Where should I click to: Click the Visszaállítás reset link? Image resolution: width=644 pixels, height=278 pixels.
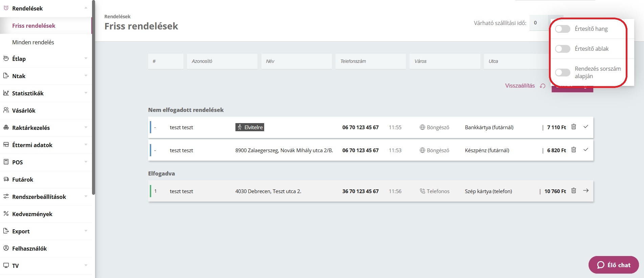520,86
